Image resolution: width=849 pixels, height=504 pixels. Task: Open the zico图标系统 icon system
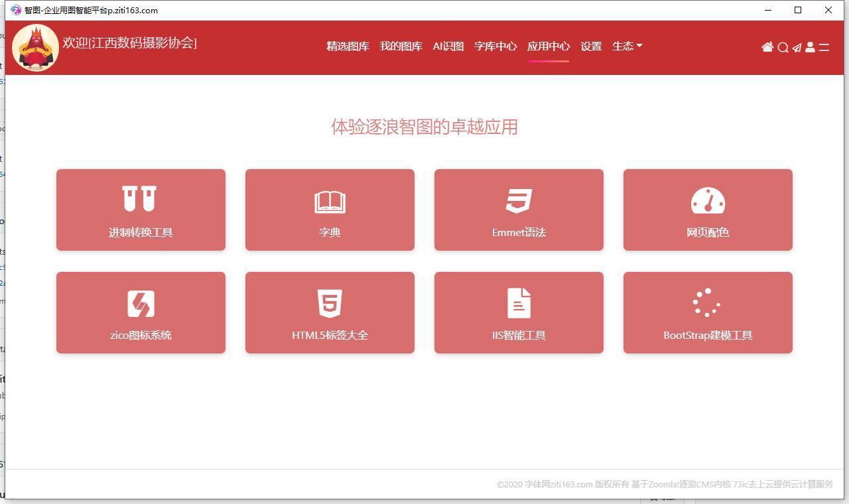coord(141,312)
